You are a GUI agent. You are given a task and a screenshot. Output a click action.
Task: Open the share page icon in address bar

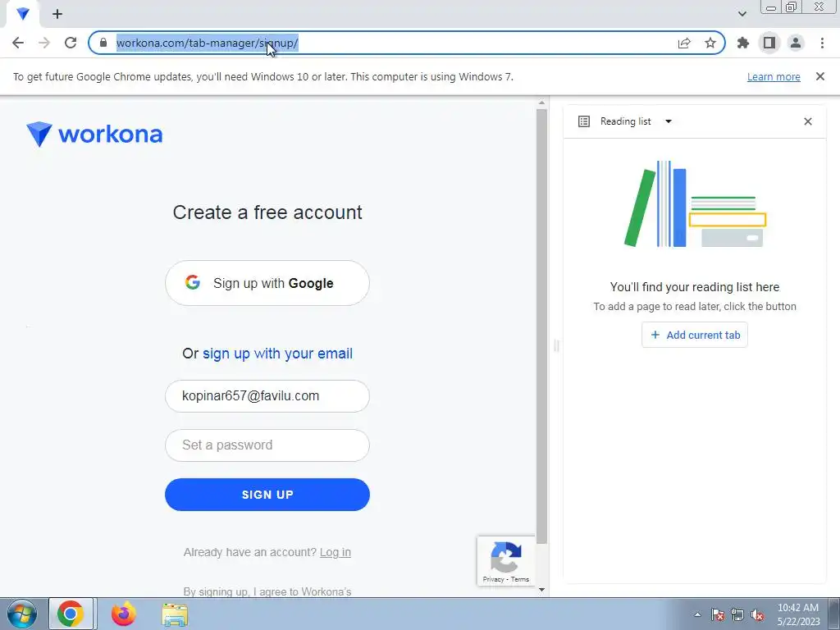684,43
